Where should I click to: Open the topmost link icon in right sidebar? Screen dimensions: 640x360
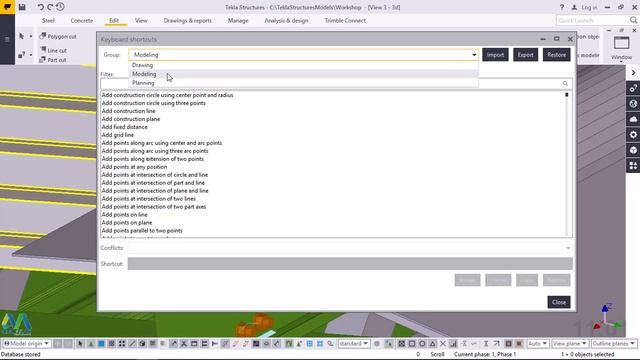(x=633, y=88)
